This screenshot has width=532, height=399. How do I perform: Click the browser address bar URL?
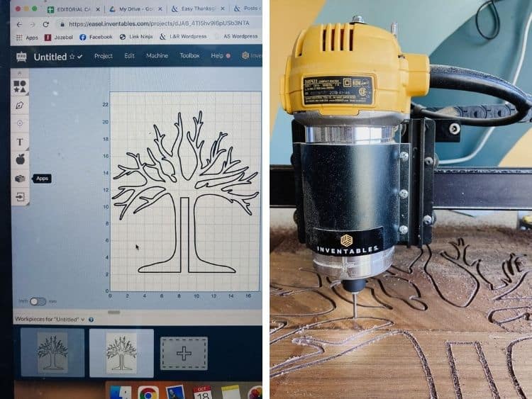(159, 23)
